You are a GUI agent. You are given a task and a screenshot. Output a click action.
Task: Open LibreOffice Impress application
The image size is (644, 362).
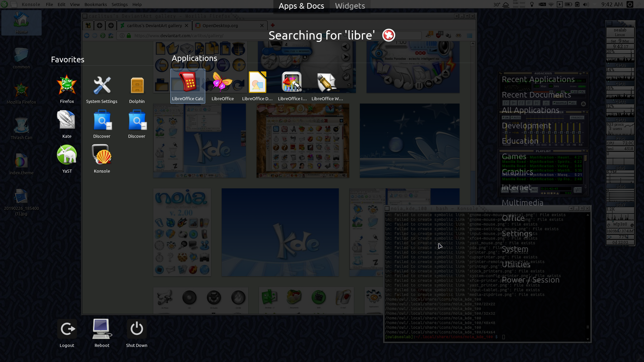tap(292, 86)
